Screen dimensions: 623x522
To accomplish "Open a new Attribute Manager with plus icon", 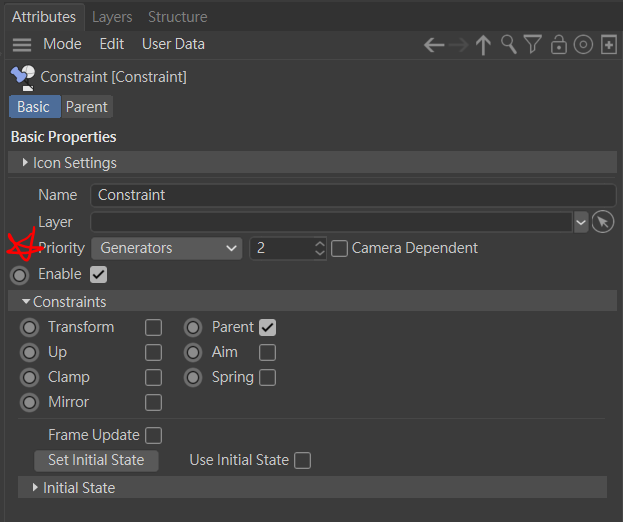I will click(x=608, y=45).
